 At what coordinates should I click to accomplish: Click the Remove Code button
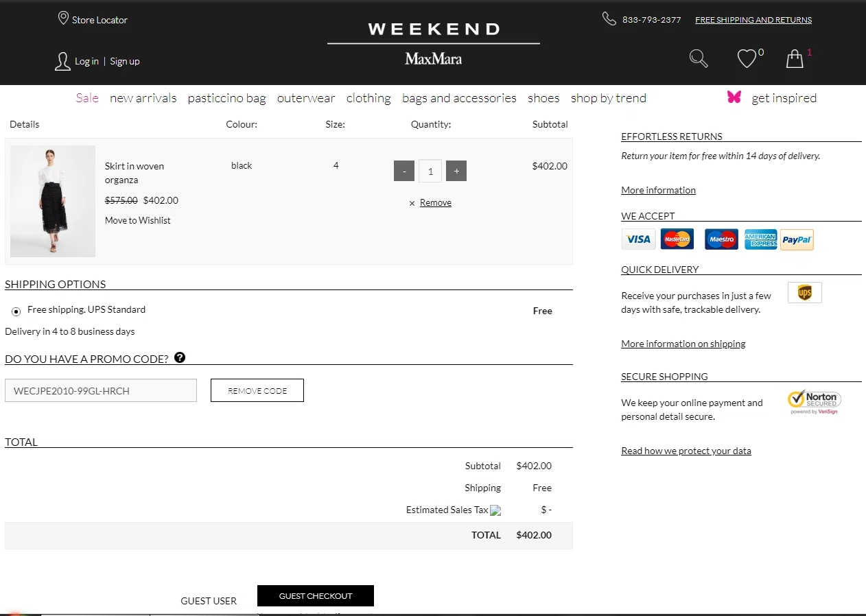pyautogui.click(x=257, y=390)
